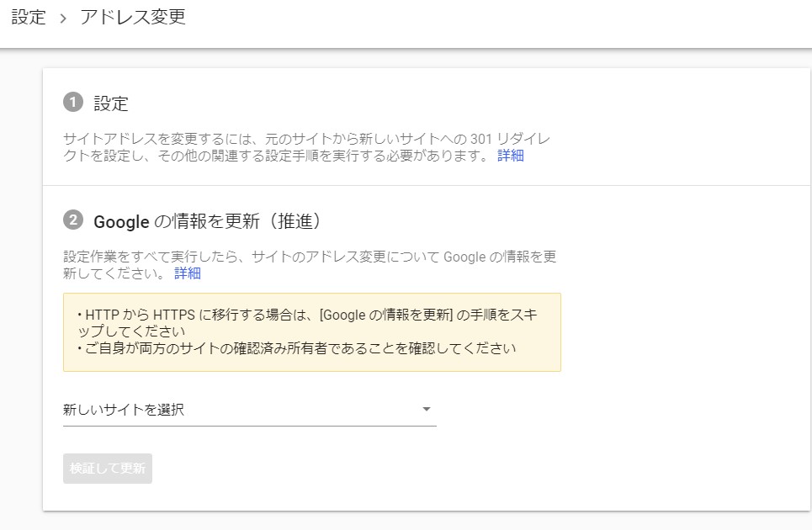Screen dimensions: 812x530
Task: Click the step 1 設定 heading
Action: (x=111, y=103)
